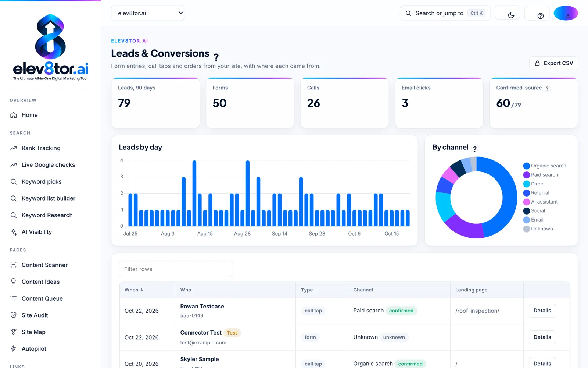Click the Content Ideas lightbulb icon
Screen dimensions: 588x368
pyautogui.click(x=14, y=282)
